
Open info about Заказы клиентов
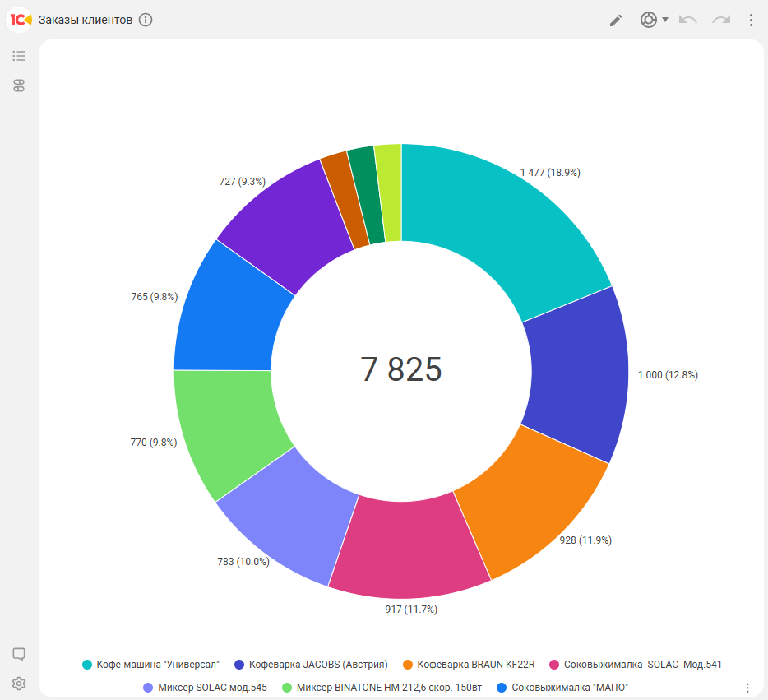(146, 20)
